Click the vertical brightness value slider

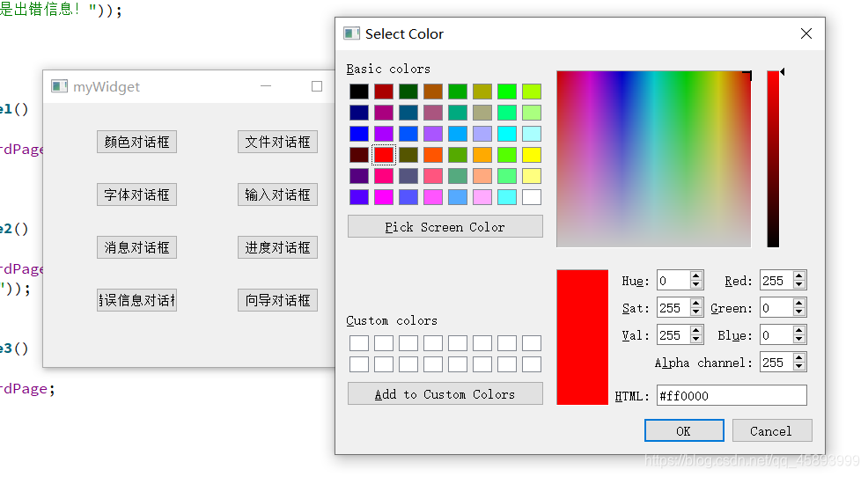pos(773,158)
